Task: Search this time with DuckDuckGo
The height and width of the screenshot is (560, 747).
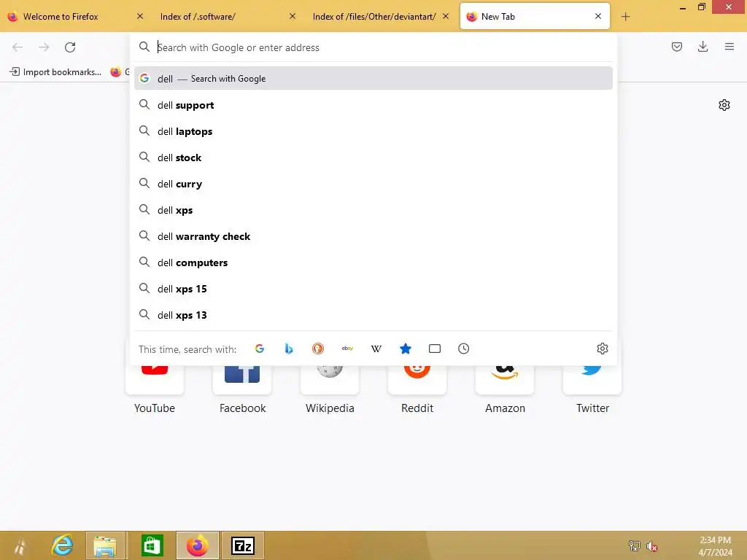Action: [318, 349]
